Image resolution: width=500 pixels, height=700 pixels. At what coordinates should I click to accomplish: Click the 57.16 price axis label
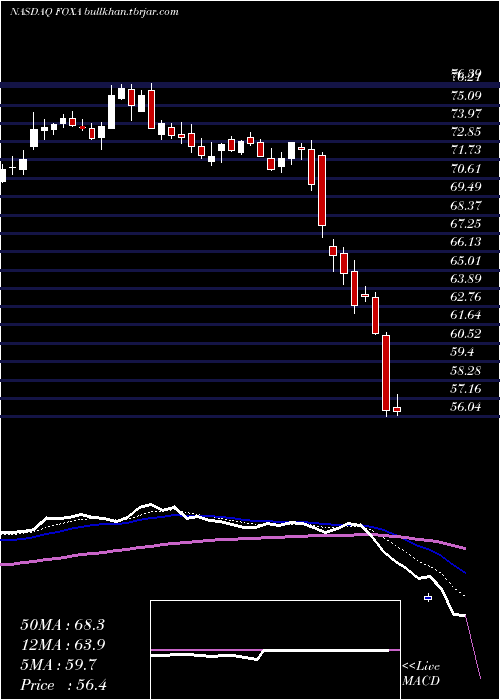[x=467, y=389]
